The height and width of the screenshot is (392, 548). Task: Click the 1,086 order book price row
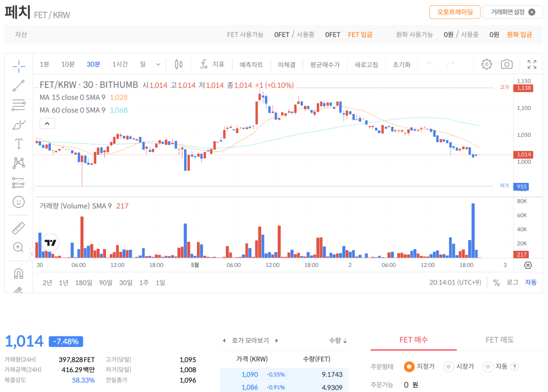284,387
